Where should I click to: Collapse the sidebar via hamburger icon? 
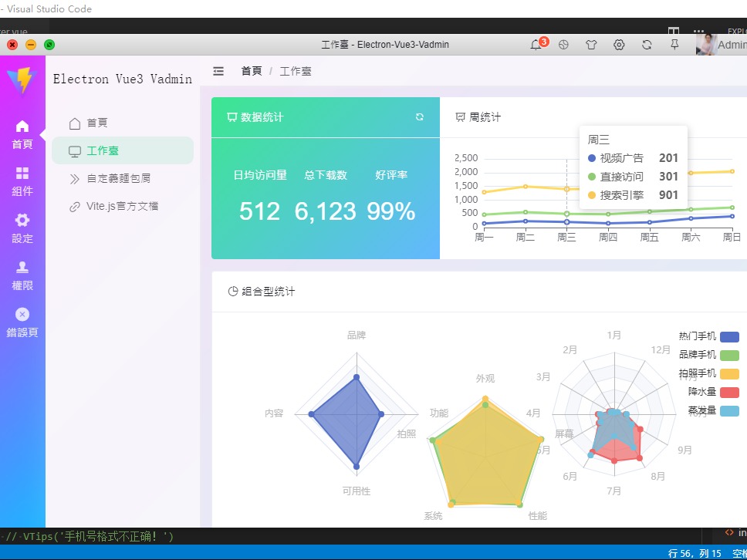pos(218,70)
